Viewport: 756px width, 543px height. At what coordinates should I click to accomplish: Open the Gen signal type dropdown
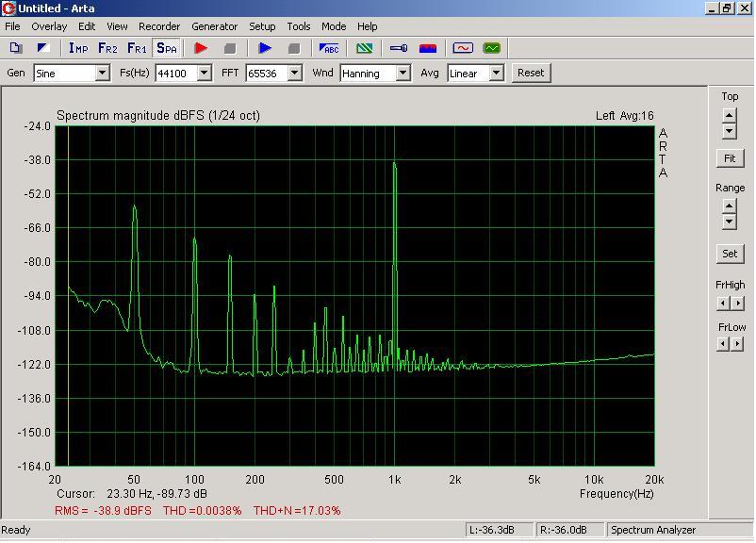(x=102, y=74)
